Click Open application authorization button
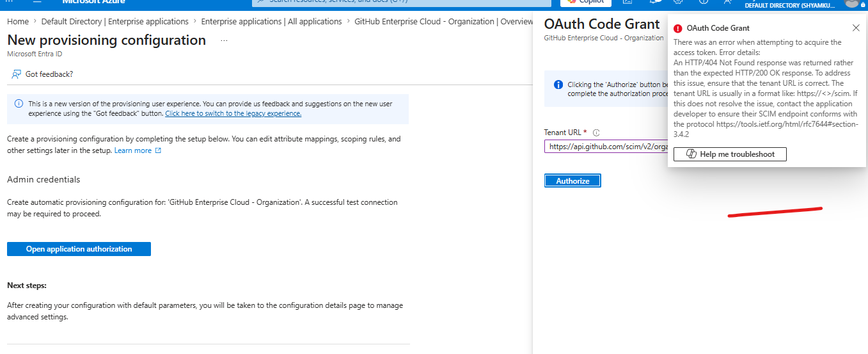868x354 pixels. [79, 249]
